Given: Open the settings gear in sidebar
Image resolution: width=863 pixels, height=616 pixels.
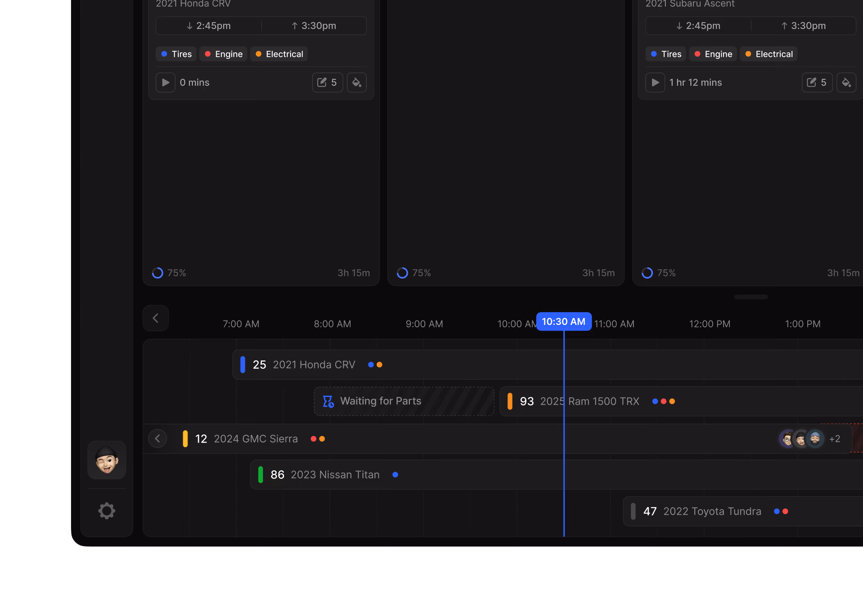Looking at the screenshot, I should (x=107, y=511).
